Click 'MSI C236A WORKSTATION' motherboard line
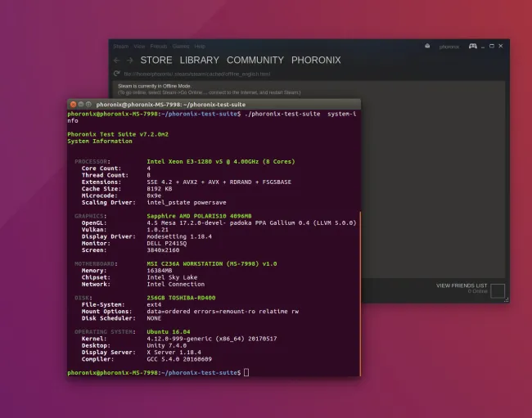Viewport: 532px width, 418px height. [212, 263]
